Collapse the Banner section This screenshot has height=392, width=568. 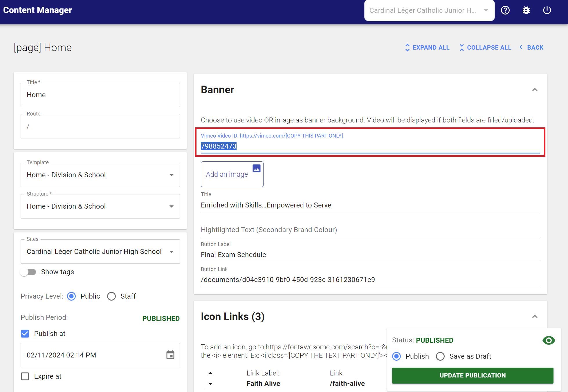point(535,90)
